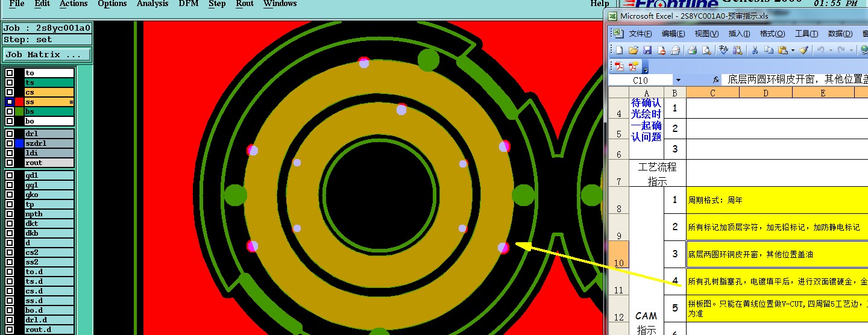The image size is (868, 335).
Task: Expand the Redo history dropdown arrow
Action: [x=852, y=50]
